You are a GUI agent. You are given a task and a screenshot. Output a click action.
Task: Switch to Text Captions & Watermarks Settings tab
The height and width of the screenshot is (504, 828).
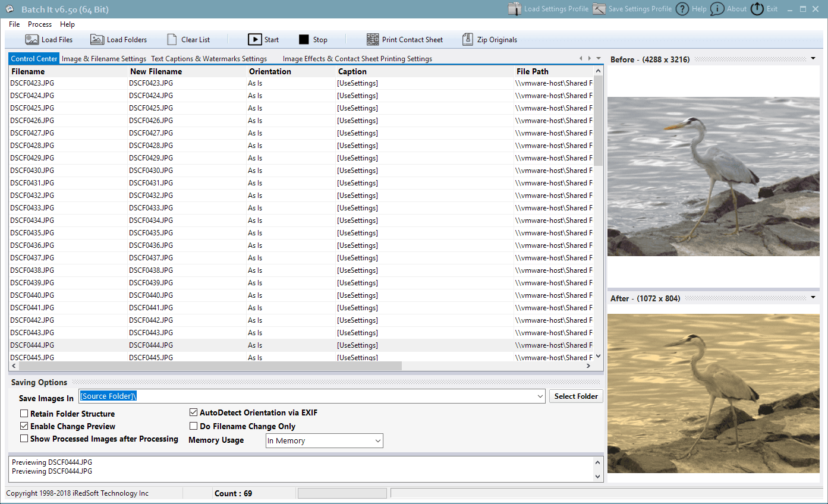point(209,59)
